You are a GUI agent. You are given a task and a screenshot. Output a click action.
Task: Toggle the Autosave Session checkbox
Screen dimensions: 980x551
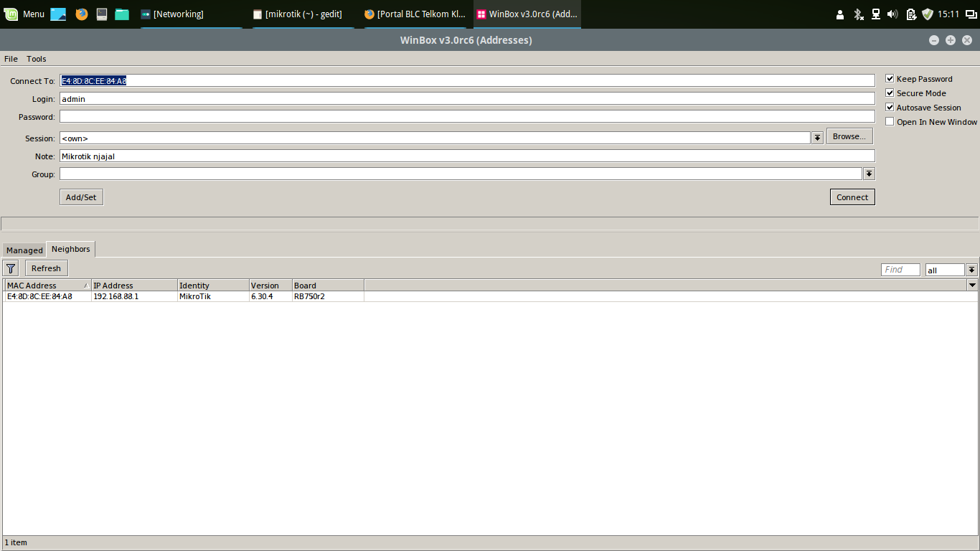point(890,108)
